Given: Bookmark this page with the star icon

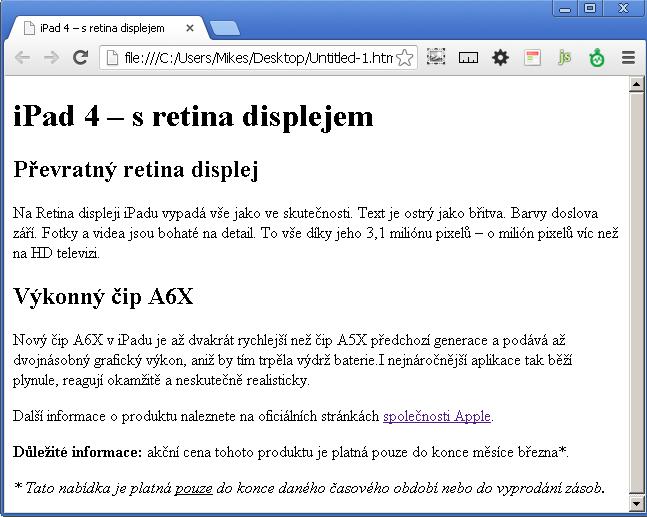Looking at the screenshot, I should (x=404, y=58).
